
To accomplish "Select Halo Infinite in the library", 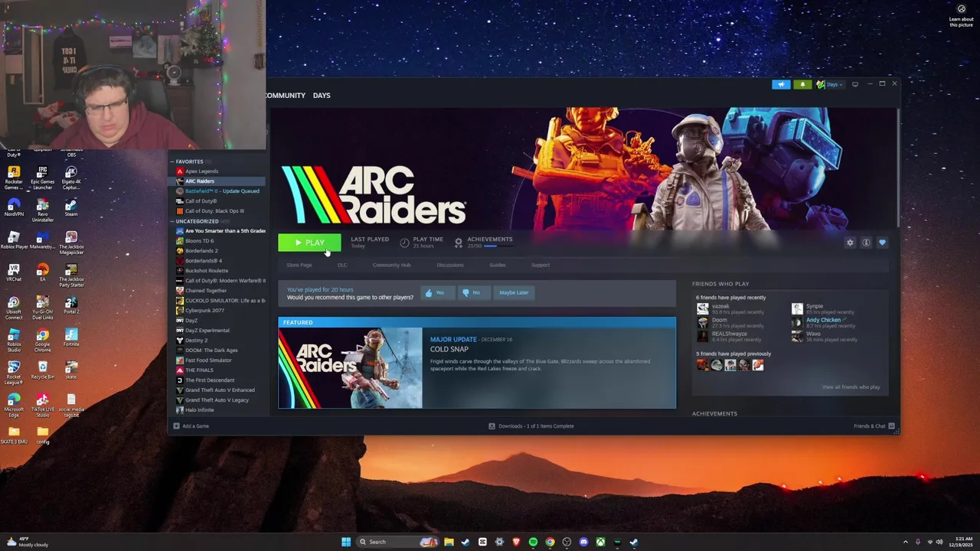I will [x=200, y=410].
